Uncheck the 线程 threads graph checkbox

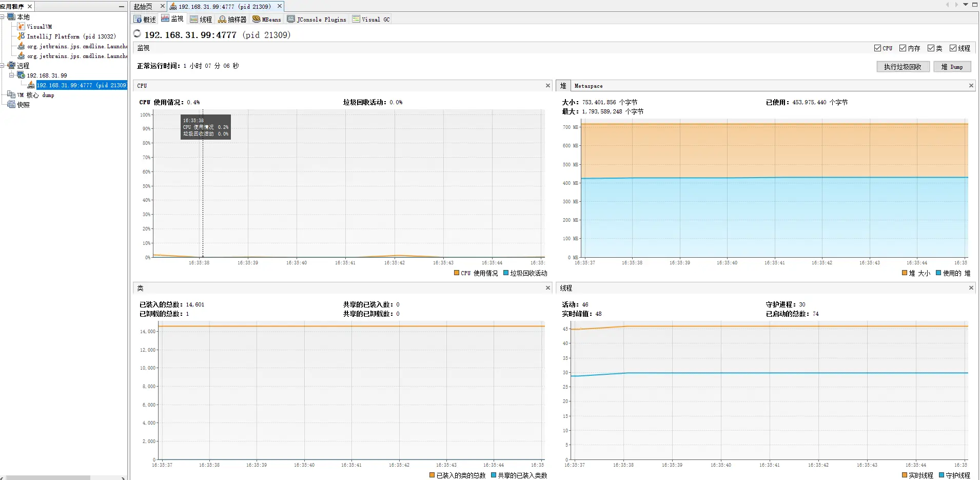(953, 48)
